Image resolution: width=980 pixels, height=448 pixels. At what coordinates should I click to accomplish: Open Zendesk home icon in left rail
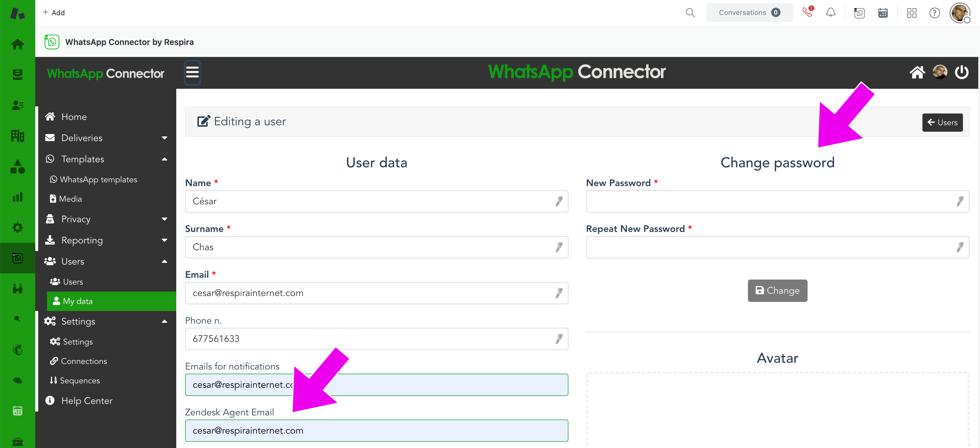click(x=18, y=44)
